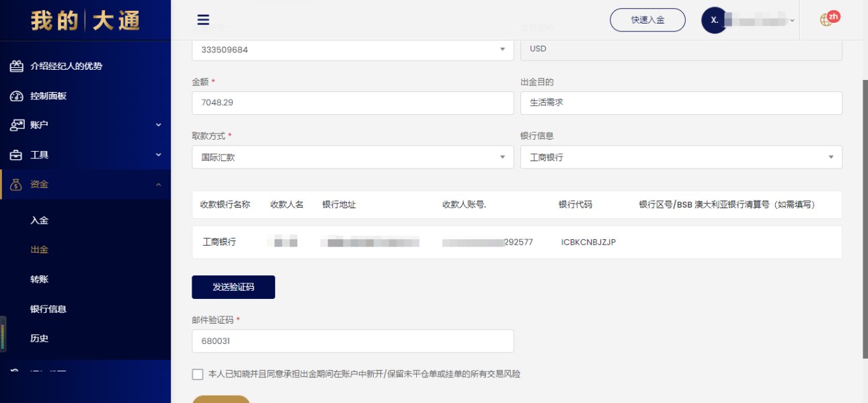868x403 pixels.
Task: Click the 本人已知晓并且同意 risk statement text
Action: (x=364, y=374)
